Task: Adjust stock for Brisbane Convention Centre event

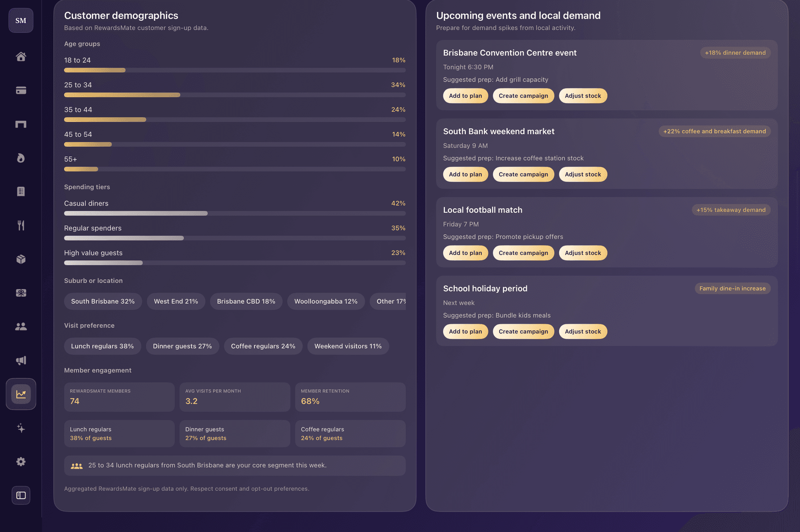Action: point(583,96)
